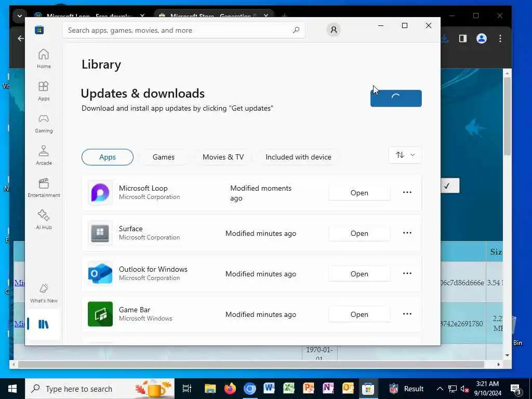
Task: Open Chrome's three-dot menu
Action: pos(500,38)
